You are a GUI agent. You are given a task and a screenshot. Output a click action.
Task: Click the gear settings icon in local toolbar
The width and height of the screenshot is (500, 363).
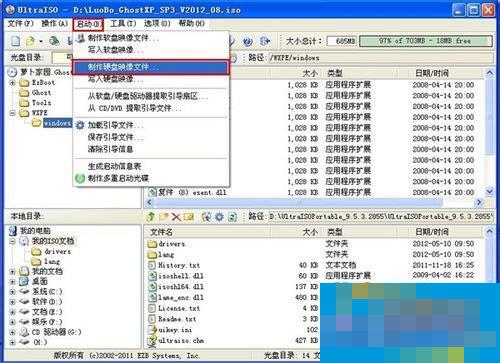pyautogui.click(x=219, y=217)
